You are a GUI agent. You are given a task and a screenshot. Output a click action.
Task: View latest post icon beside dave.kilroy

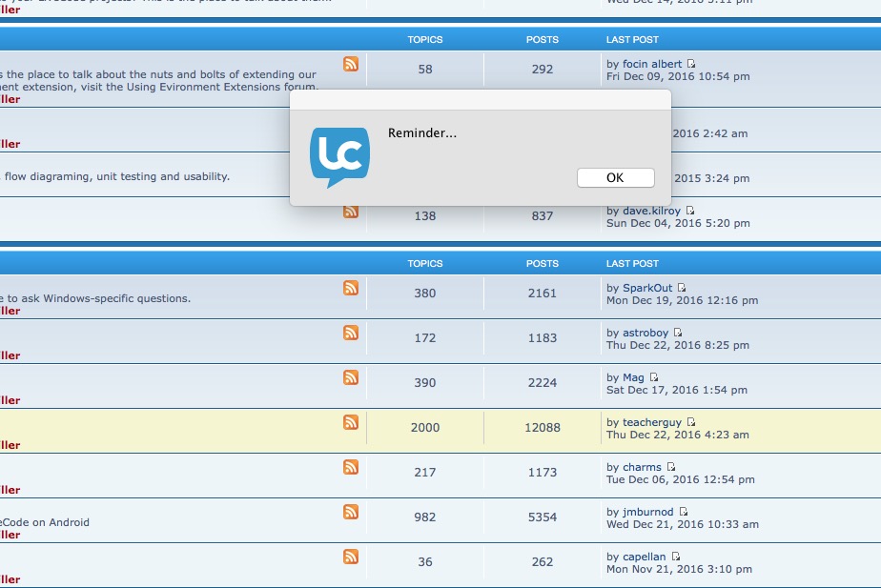(x=690, y=211)
